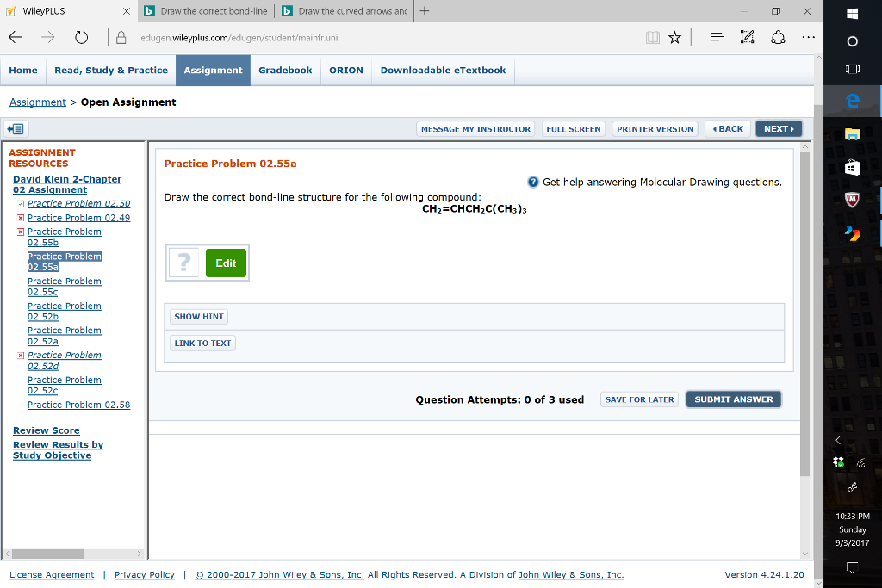The height and width of the screenshot is (588, 882).
Task: Click Message My Instructor button
Action: coord(475,129)
